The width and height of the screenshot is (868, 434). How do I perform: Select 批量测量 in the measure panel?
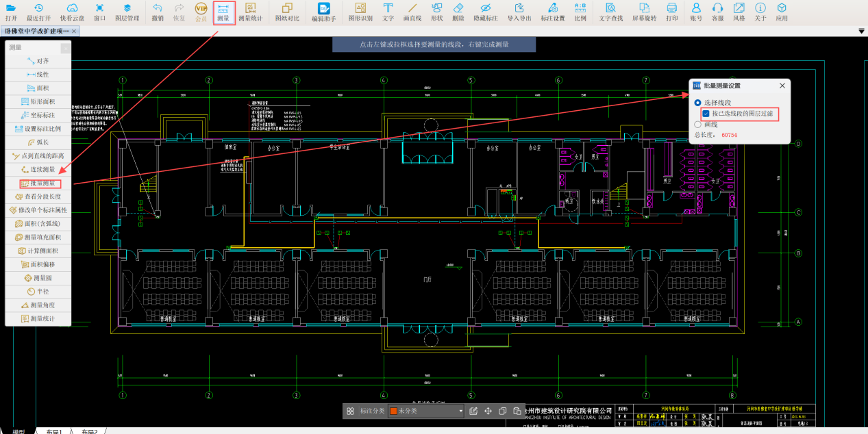coord(41,183)
